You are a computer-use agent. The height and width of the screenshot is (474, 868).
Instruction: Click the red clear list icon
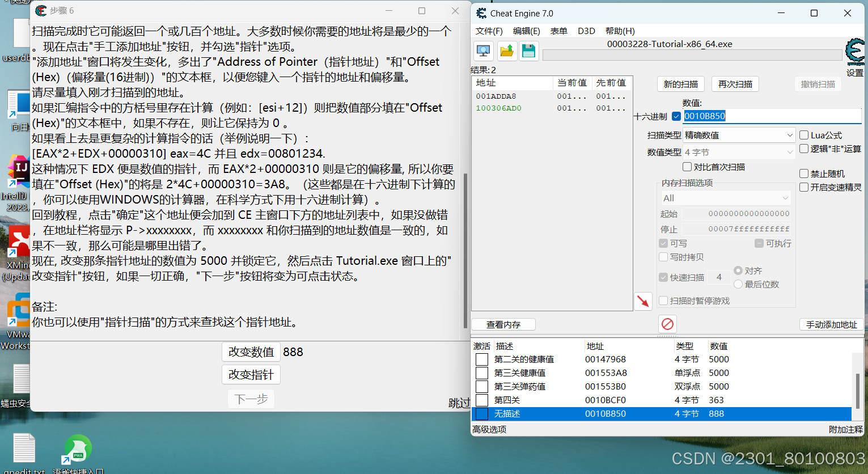coord(668,324)
